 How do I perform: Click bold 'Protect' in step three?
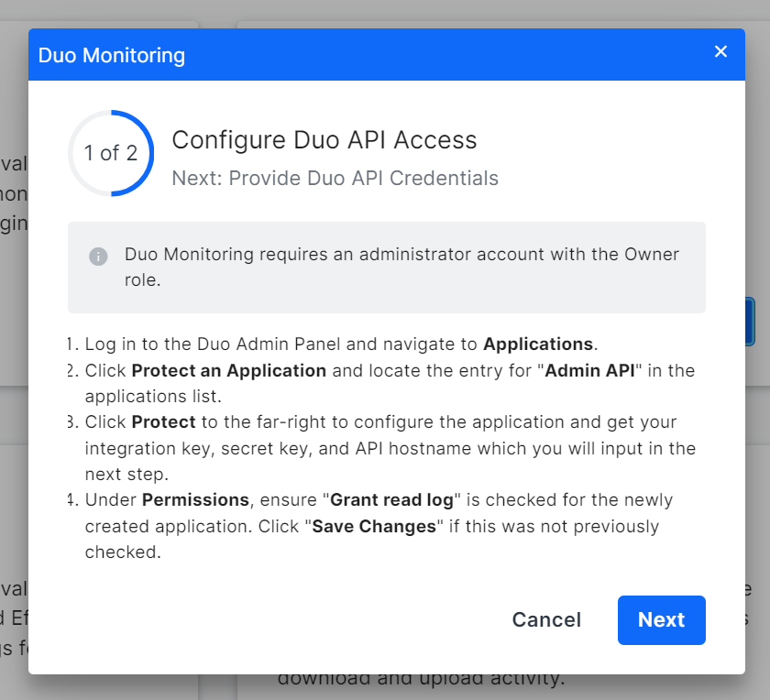(x=163, y=422)
